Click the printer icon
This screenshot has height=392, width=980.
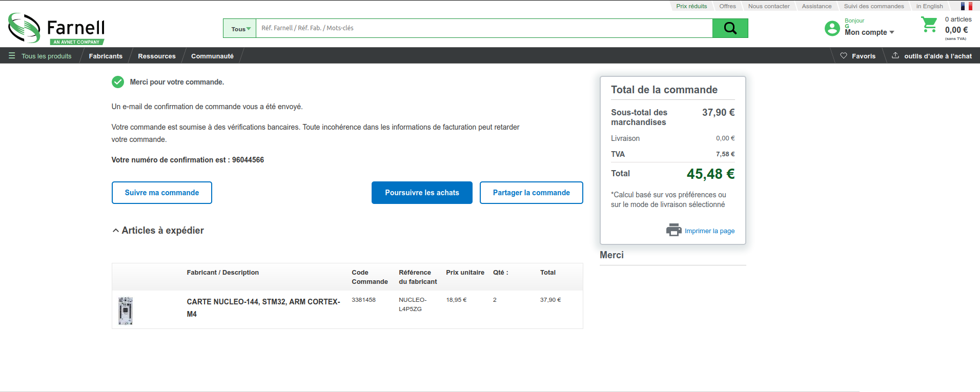tap(673, 230)
